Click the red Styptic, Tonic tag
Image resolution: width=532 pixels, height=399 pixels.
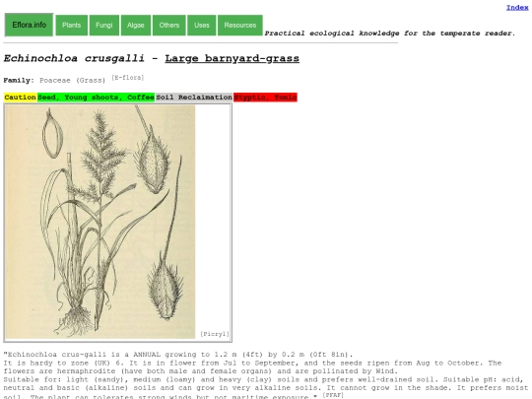click(x=265, y=98)
